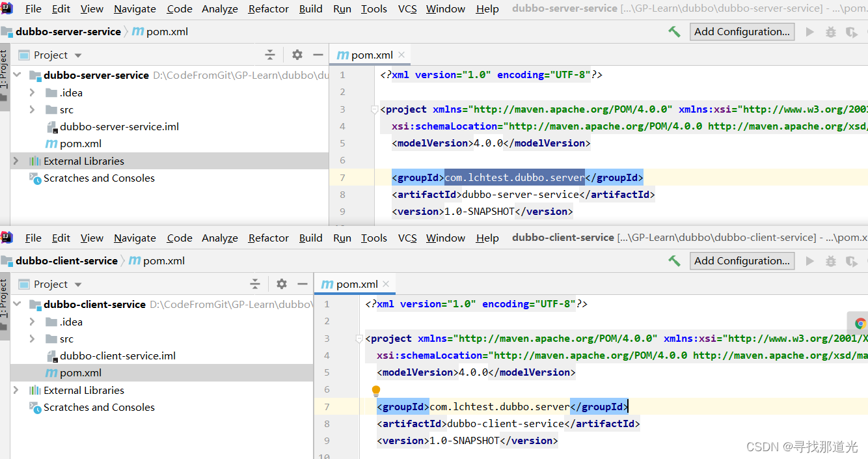Open Project panel settings gear in client window
Viewport: 868px width, 459px height.
[x=281, y=284]
